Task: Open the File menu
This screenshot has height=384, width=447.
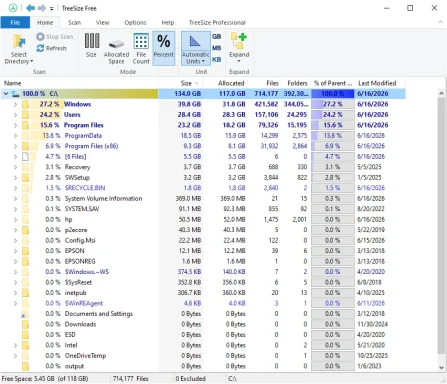Action: click(15, 22)
